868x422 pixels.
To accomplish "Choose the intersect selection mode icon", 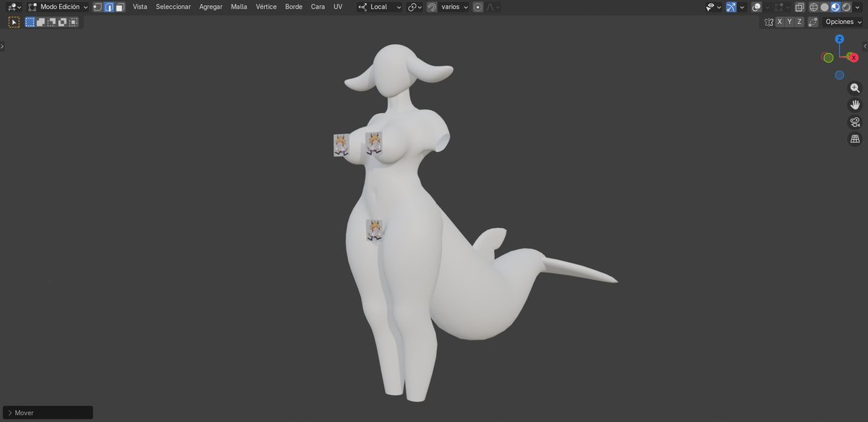I will coord(74,22).
